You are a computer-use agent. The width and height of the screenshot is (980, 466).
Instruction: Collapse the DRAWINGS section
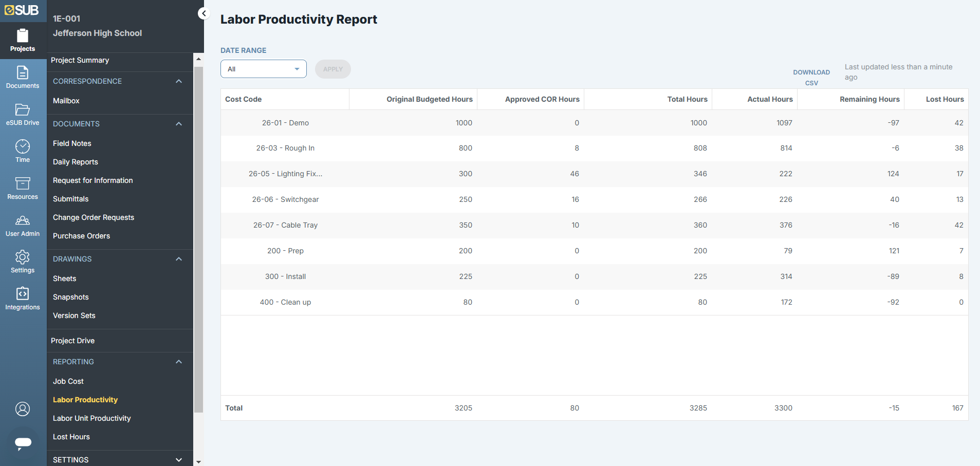[179, 258]
